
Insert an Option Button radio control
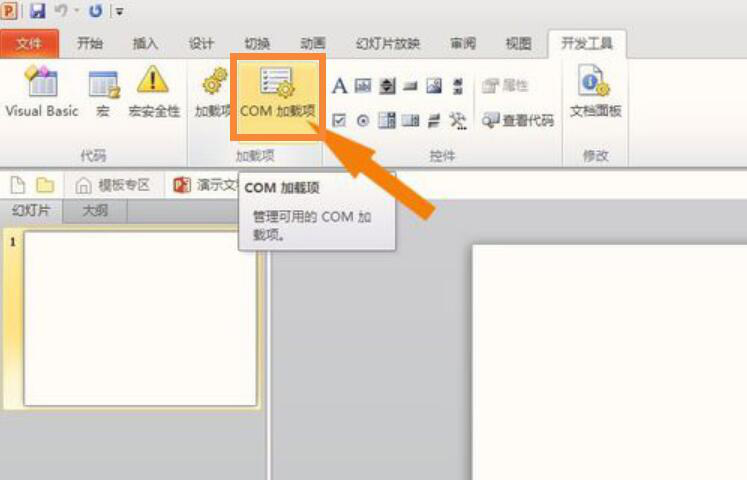click(x=363, y=120)
